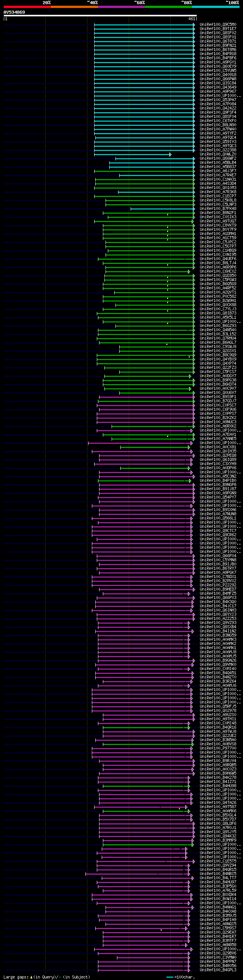Click the orange ~40% identity legend segment

74,7
